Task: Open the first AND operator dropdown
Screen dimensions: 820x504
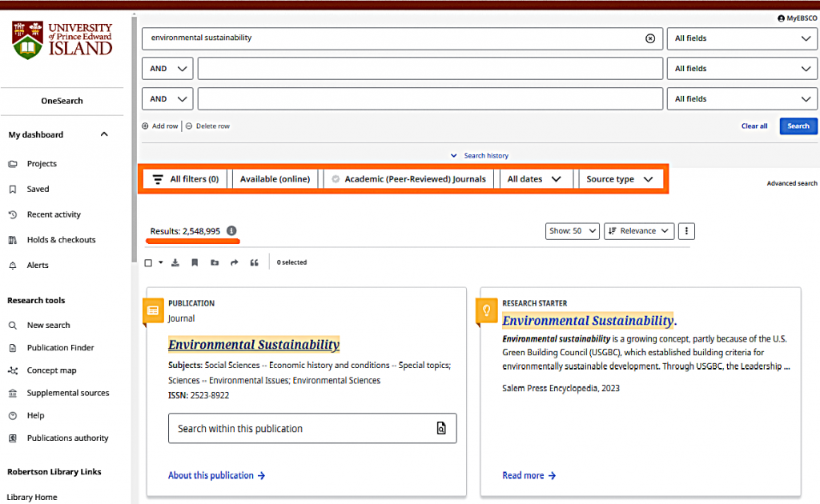Action: point(167,69)
